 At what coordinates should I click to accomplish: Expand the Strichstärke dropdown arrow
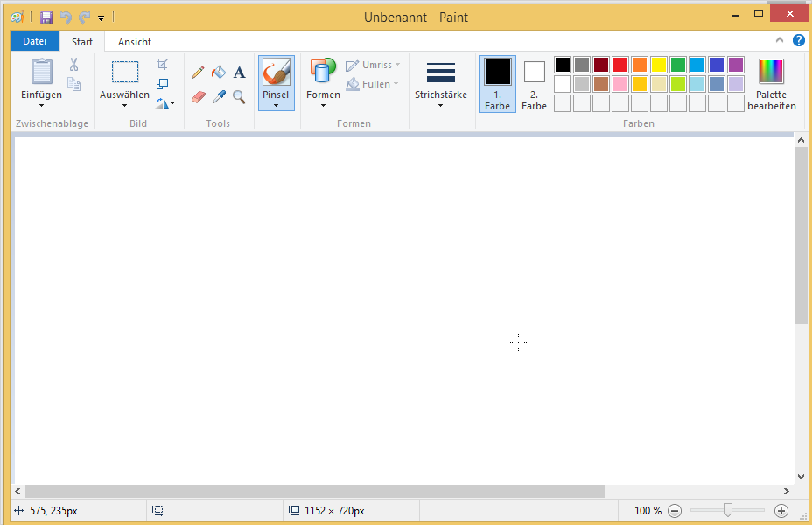(x=441, y=106)
